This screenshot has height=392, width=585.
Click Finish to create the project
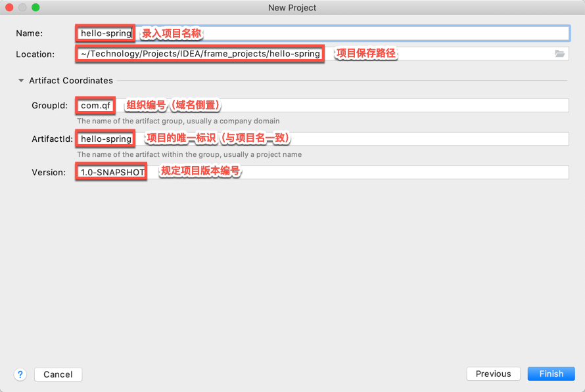point(551,374)
